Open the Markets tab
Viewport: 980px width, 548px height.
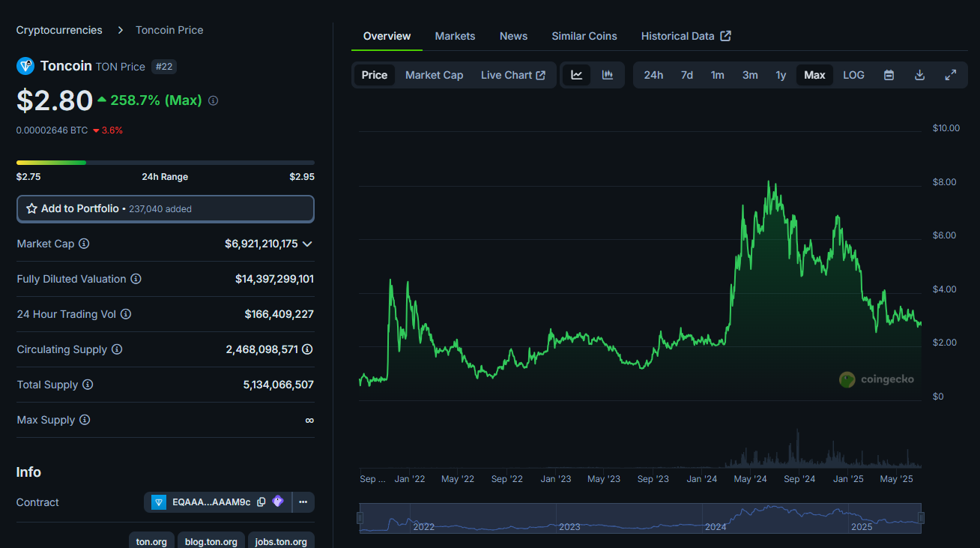[x=455, y=36]
